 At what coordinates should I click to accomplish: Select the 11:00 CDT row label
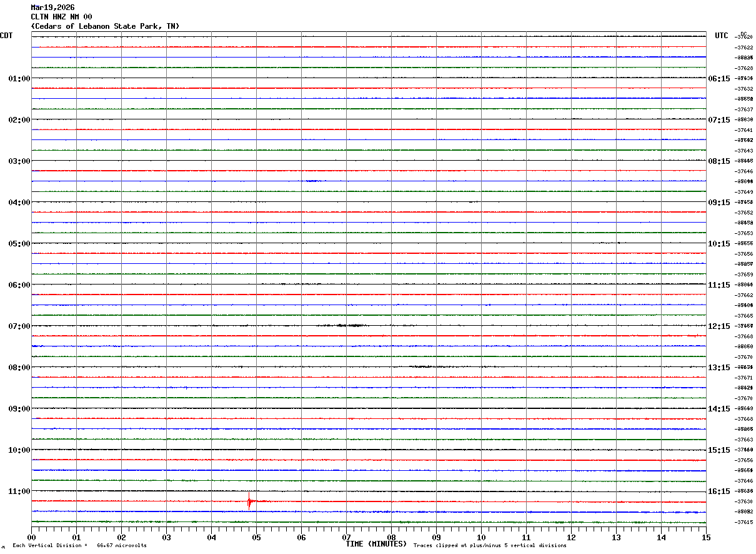tap(19, 491)
